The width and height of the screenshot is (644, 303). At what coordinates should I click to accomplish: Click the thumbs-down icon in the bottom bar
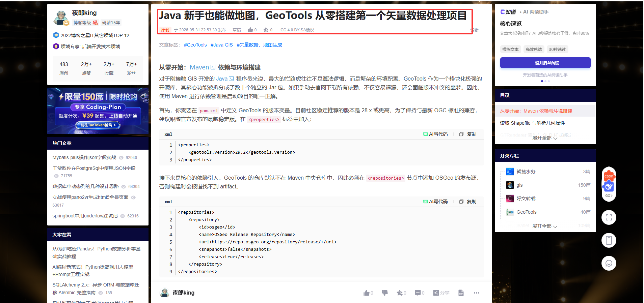pyautogui.click(x=385, y=293)
